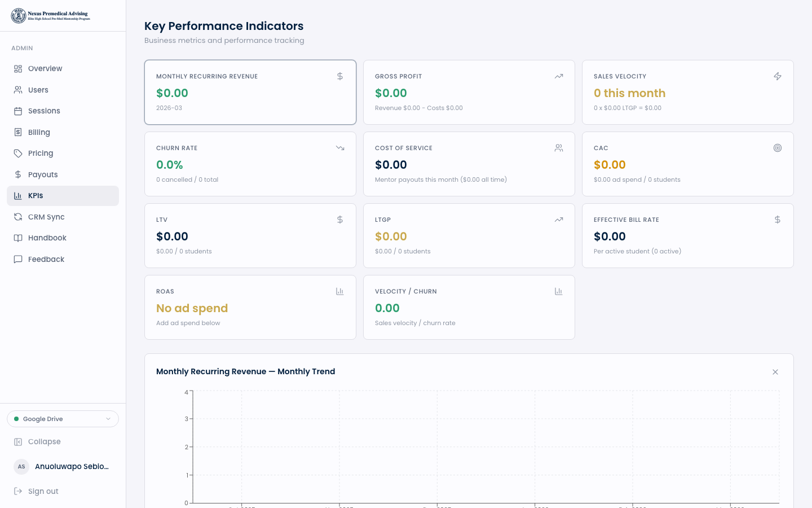This screenshot has width=812, height=508.
Task: Click the bar chart icon on ROAS card
Action: click(x=340, y=291)
